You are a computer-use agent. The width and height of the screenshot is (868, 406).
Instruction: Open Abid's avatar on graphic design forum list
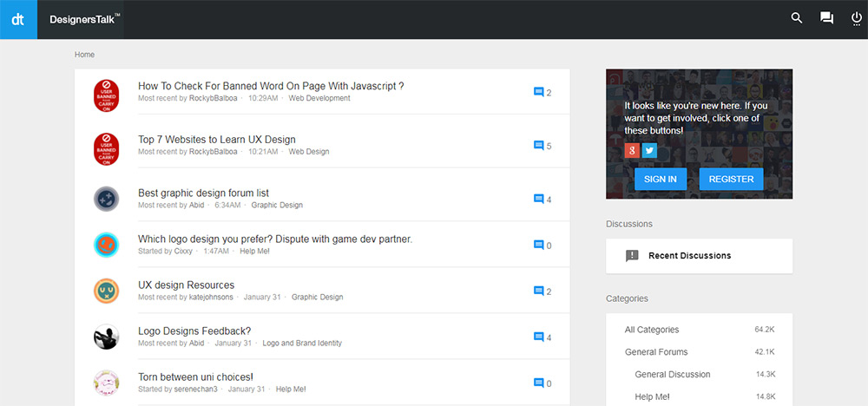(106, 199)
